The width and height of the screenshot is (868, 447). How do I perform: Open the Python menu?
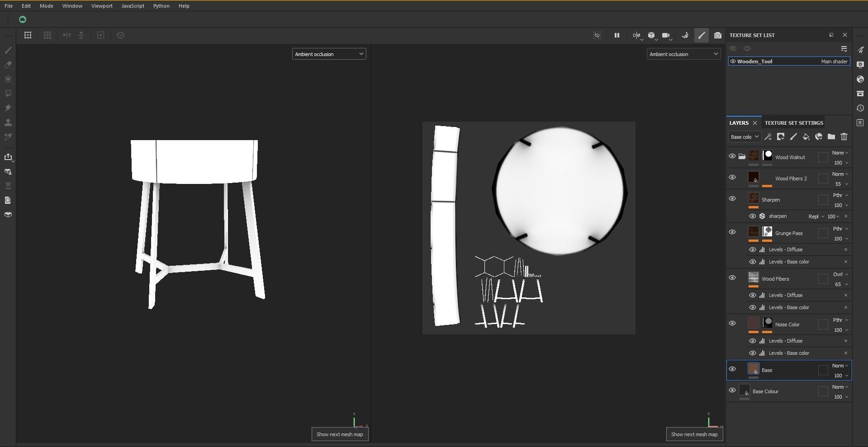point(161,6)
